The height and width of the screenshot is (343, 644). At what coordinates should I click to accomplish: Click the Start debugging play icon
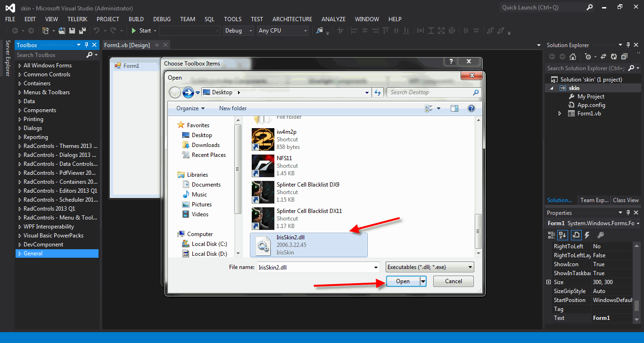click(134, 31)
